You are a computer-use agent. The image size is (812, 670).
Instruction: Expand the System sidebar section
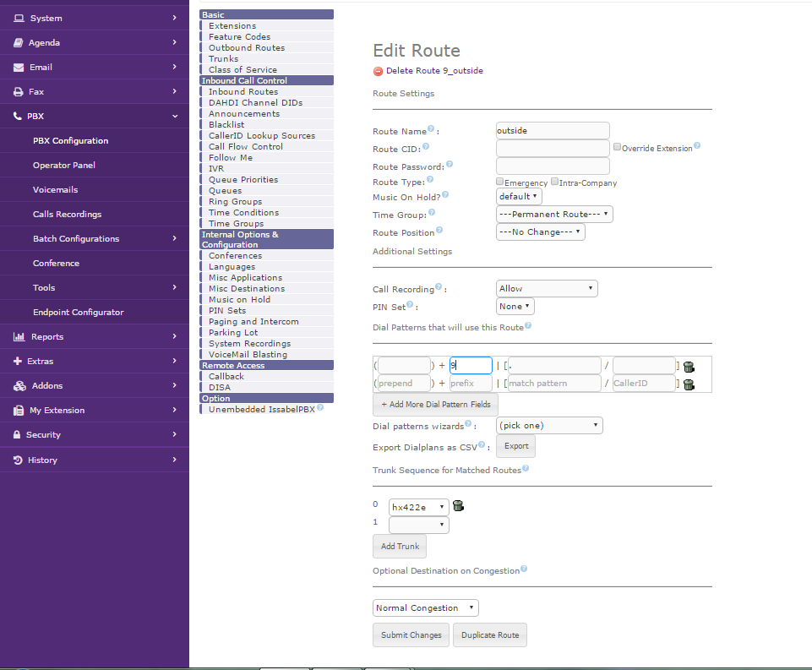(x=95, y=18)
